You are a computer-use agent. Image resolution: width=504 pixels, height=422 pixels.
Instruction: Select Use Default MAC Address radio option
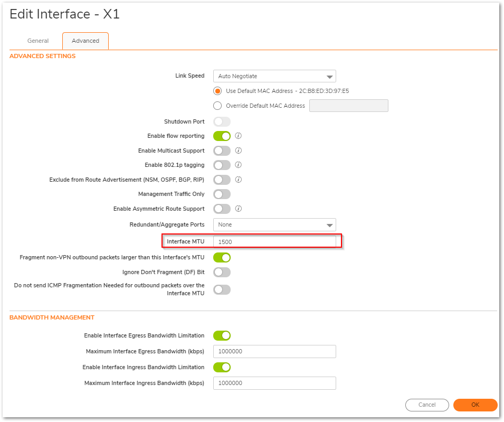pyautogui.click(x=217, y=91)
